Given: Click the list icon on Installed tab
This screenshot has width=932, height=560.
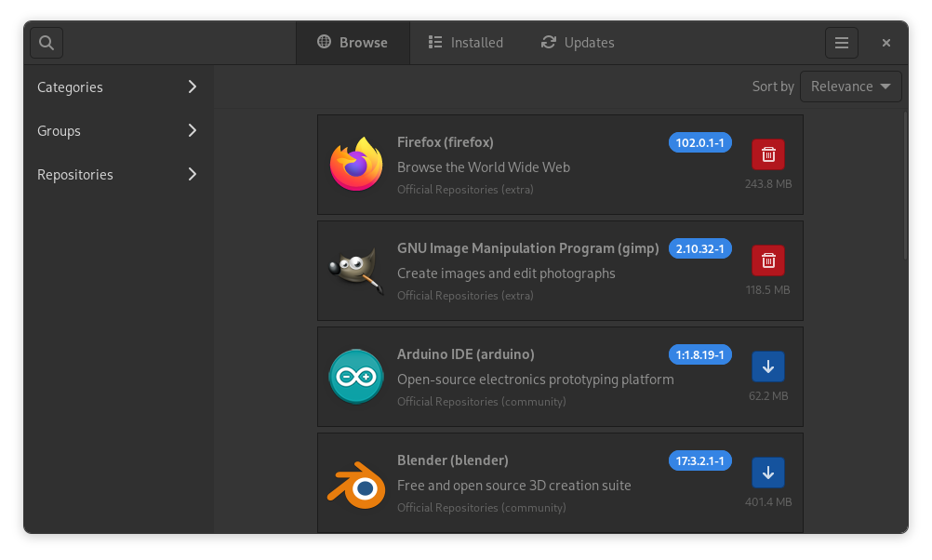Looking at the screenshot, I should (435, 42).
